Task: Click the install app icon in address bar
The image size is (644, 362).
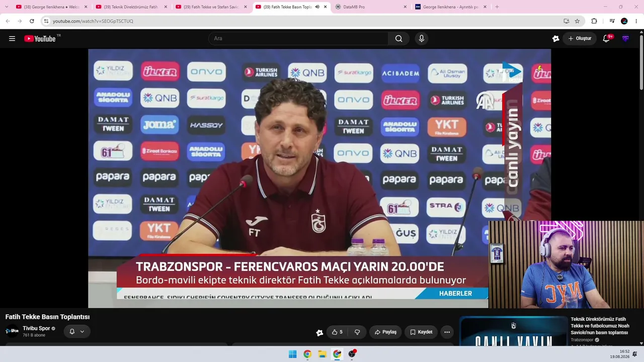Action: coord(566,21)
